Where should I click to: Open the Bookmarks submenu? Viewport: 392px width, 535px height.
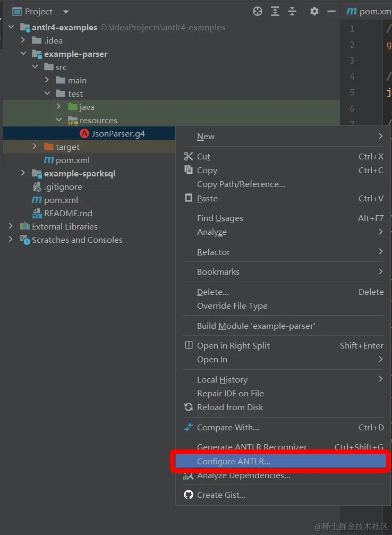tap(283, 271)
